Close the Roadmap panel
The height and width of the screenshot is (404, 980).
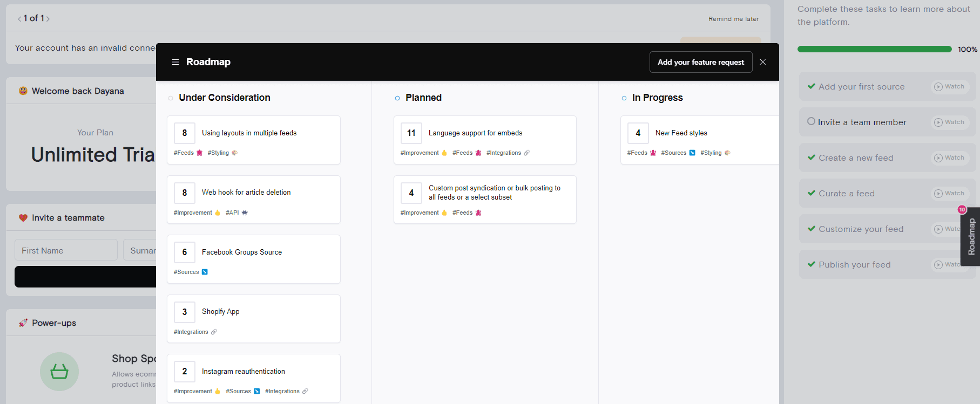(x=763, y=62)
